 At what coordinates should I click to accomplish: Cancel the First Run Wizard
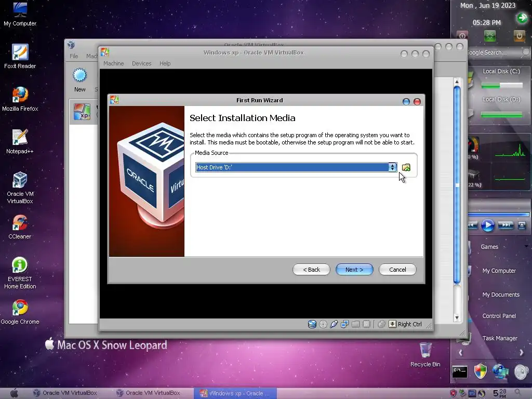pos(397,270)
